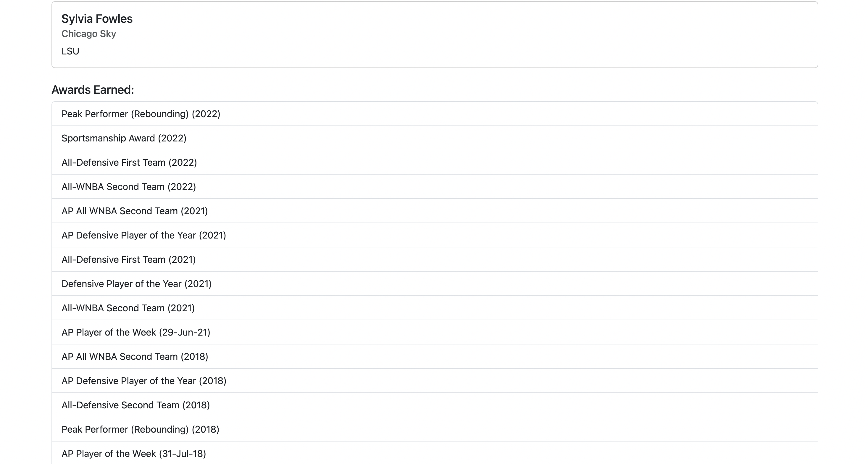Click the Sylvia Fowles name heading
The width and height of the screenshot is (868, 464).
97,19
